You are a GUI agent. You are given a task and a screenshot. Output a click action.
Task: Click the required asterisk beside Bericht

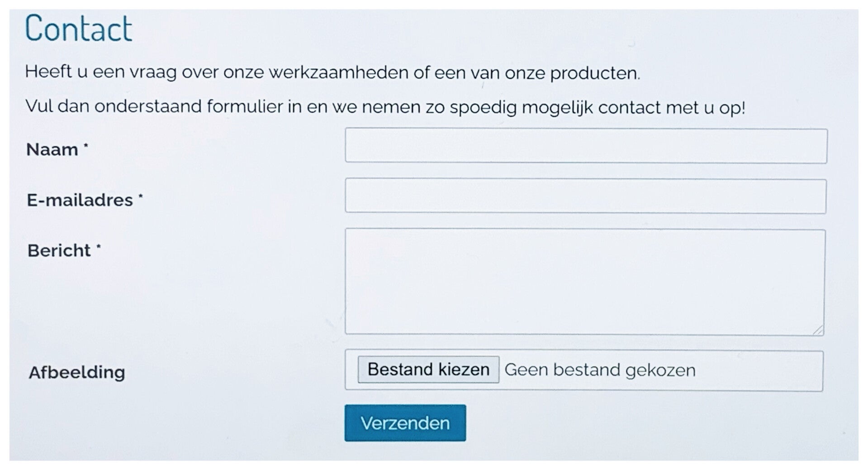click(99, 247)
